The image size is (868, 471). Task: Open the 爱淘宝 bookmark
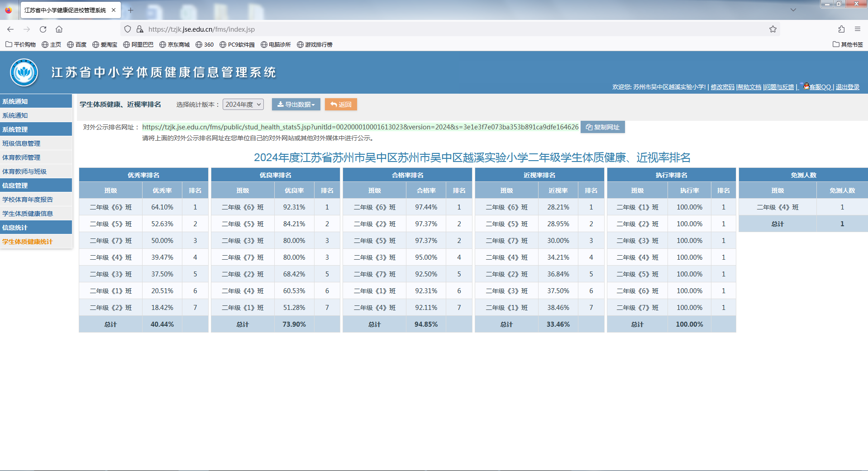[x=105, y=44]
